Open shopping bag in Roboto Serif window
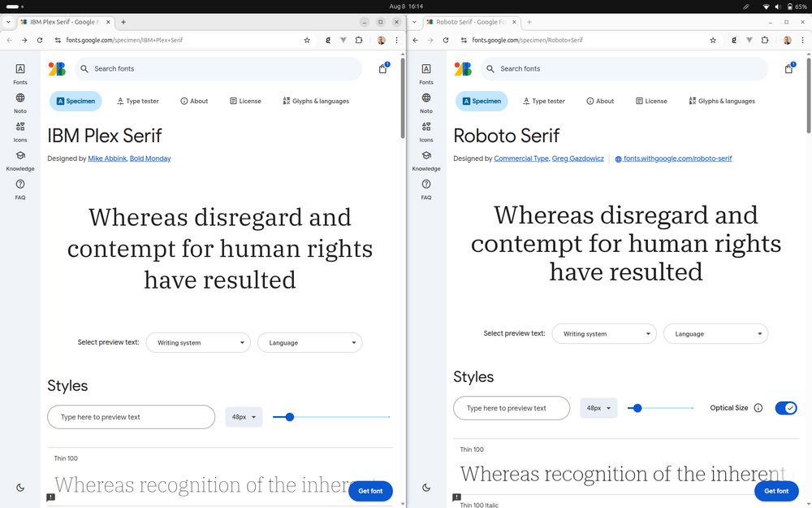This screenshot has height=508, width=812. 789,68
